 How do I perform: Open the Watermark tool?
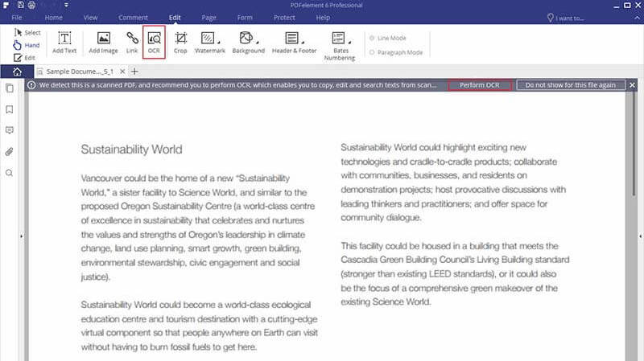tap(210, 43)
